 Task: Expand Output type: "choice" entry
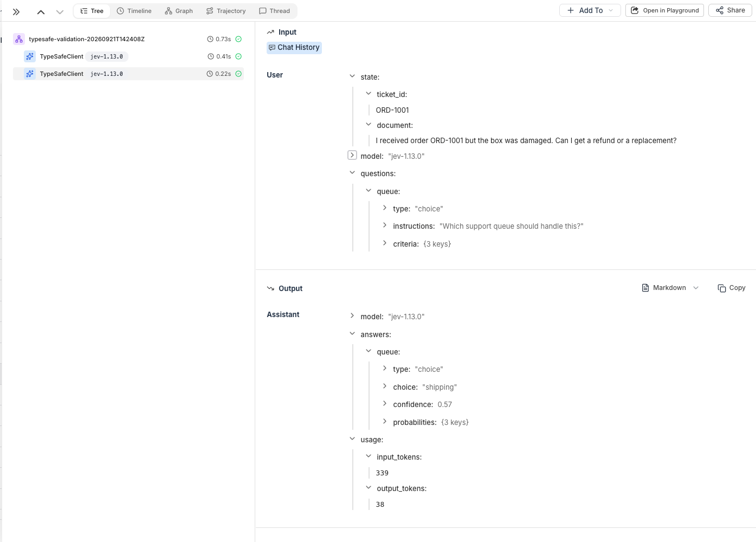[x=385, y=369]
